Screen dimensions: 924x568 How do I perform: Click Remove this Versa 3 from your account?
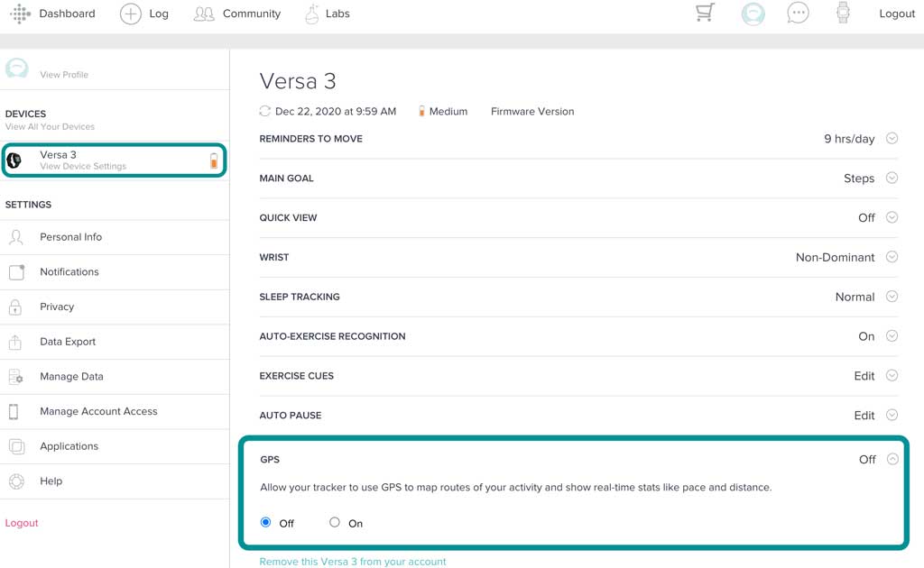[x=353, y=561]
